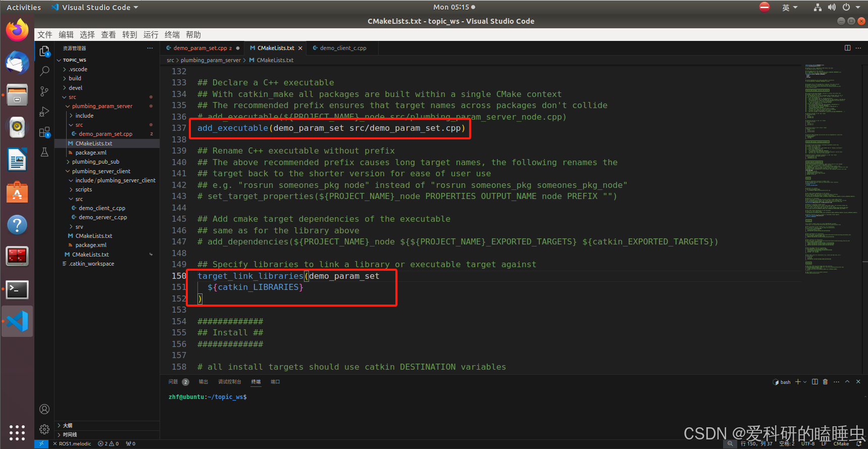Open editor more actions ellipsis

pyautogui.click(x=858, y=48)
